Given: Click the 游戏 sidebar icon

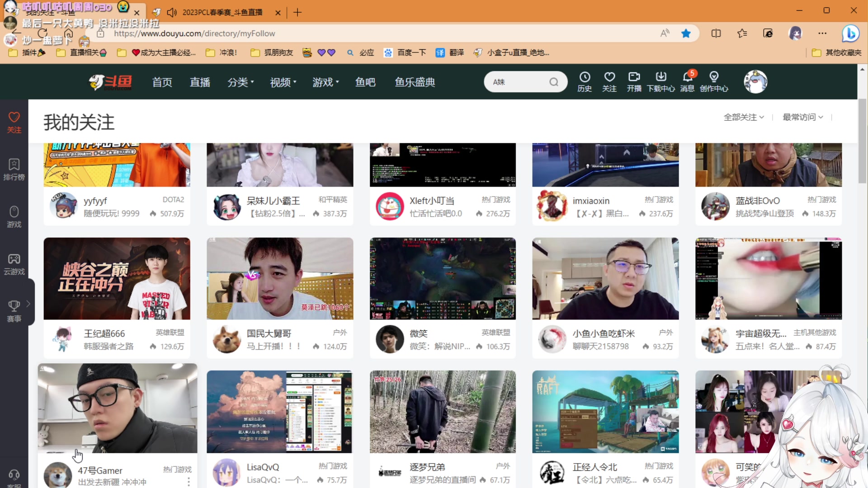Looking at the screenshot, I should 14,216.
